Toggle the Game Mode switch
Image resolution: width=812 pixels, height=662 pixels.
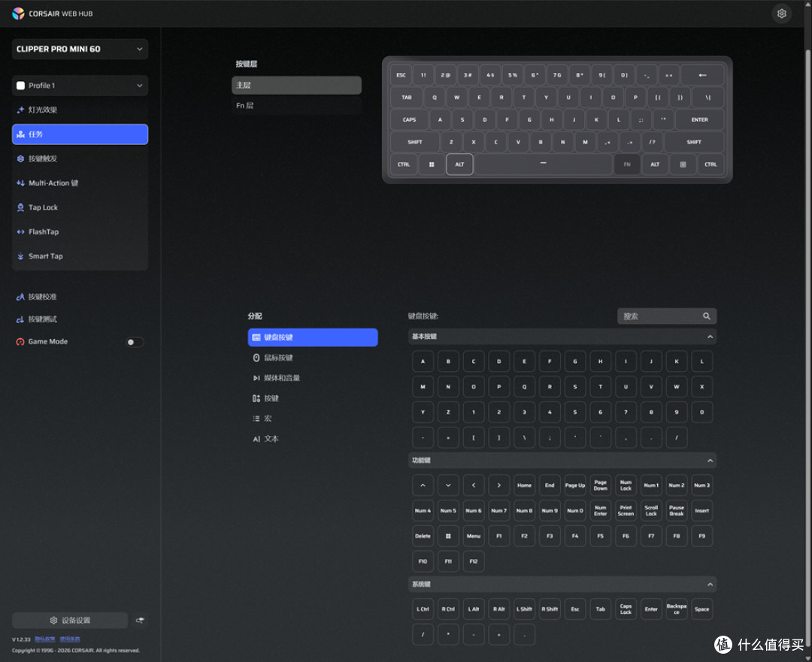click(x=135, y=342)
